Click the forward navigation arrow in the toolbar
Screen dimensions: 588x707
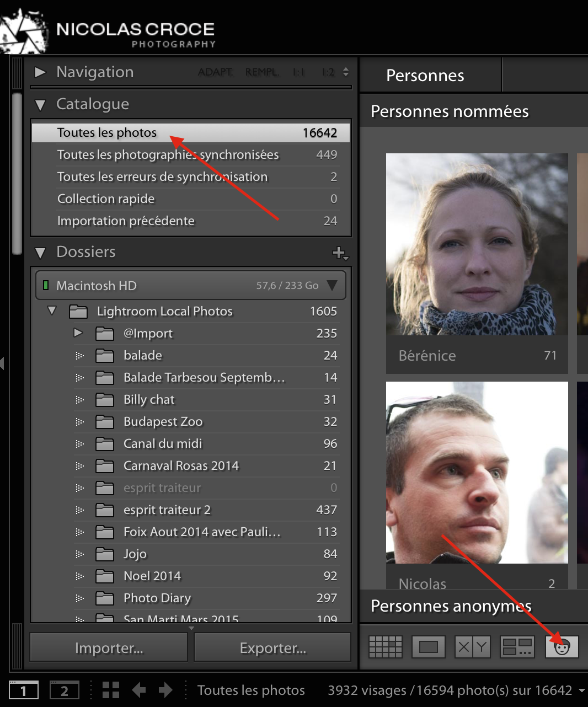click(x=165, y=689)
